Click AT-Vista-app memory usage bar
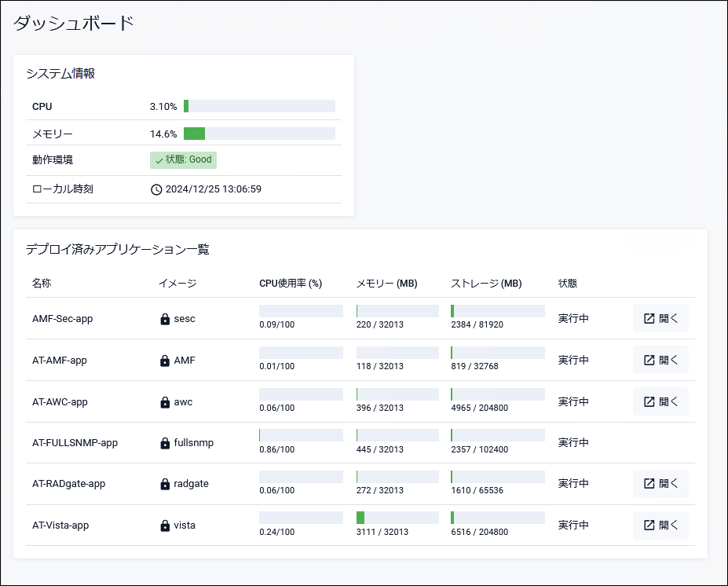 [397, 518]
